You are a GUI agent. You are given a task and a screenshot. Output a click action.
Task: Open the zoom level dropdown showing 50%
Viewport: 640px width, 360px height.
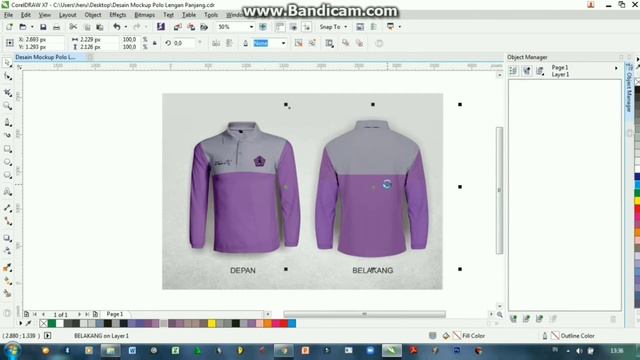pos(251,27)
